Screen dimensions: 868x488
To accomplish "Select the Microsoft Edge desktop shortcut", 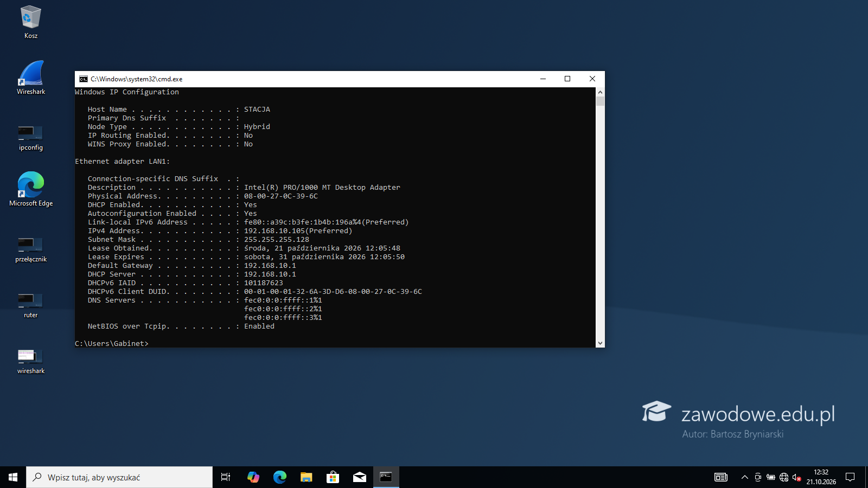I will pos(31,189).
